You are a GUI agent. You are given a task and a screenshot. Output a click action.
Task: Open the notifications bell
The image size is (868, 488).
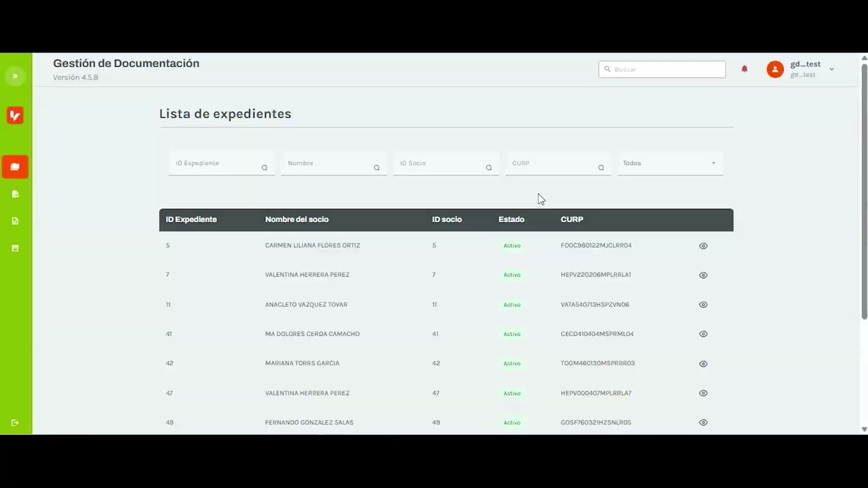(744, 69)
